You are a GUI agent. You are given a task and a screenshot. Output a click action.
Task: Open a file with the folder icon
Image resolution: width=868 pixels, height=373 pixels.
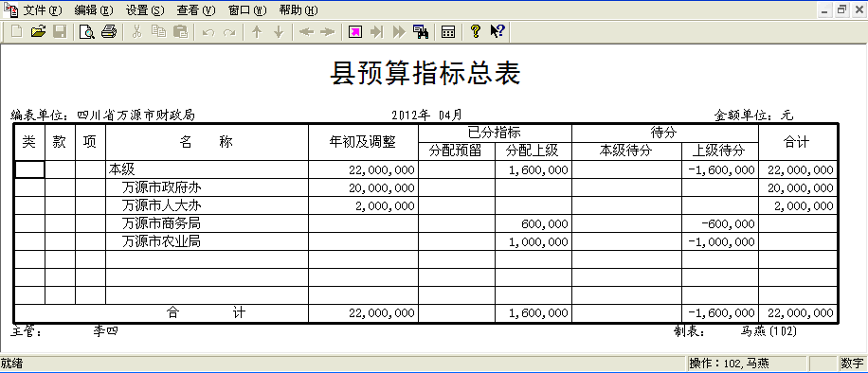tap(38, 31)
